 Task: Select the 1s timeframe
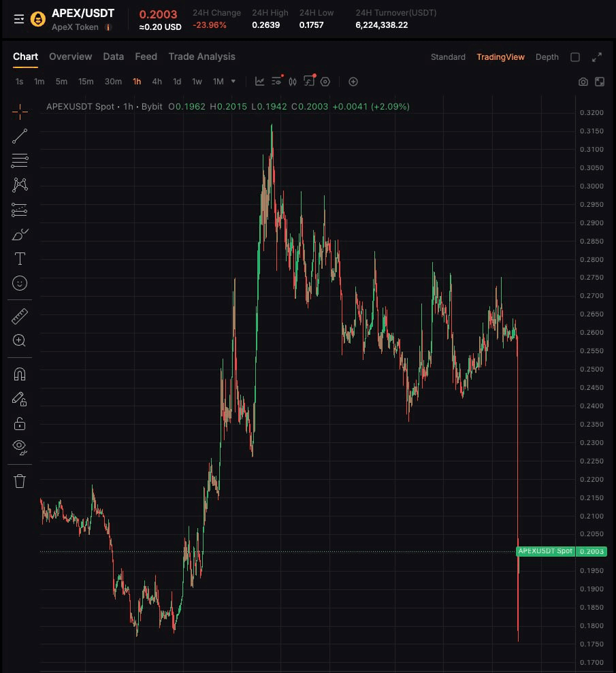tap(19, 82)
